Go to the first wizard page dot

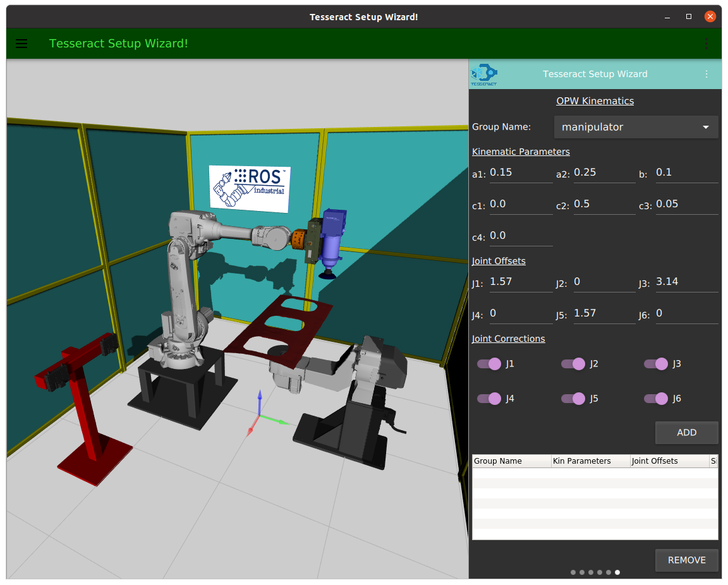(x=573, y=572)
